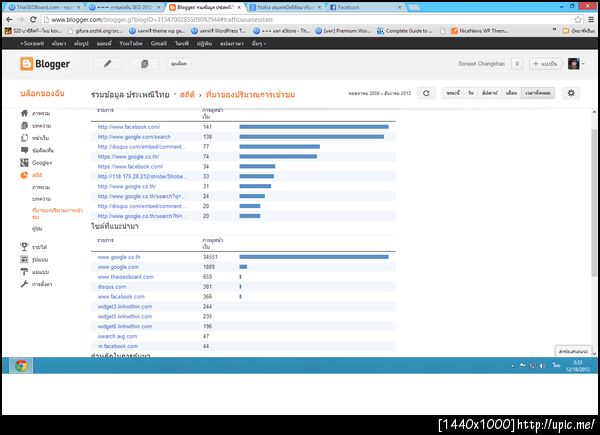Click +Sorawit in the Google bar
600x435 pixels.
click(32, 43)
